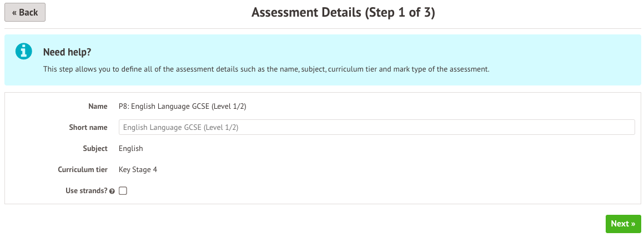Click the Use strands help question-mark icon
The height and width of the screenshot is (237, 644).
(112, 191)
